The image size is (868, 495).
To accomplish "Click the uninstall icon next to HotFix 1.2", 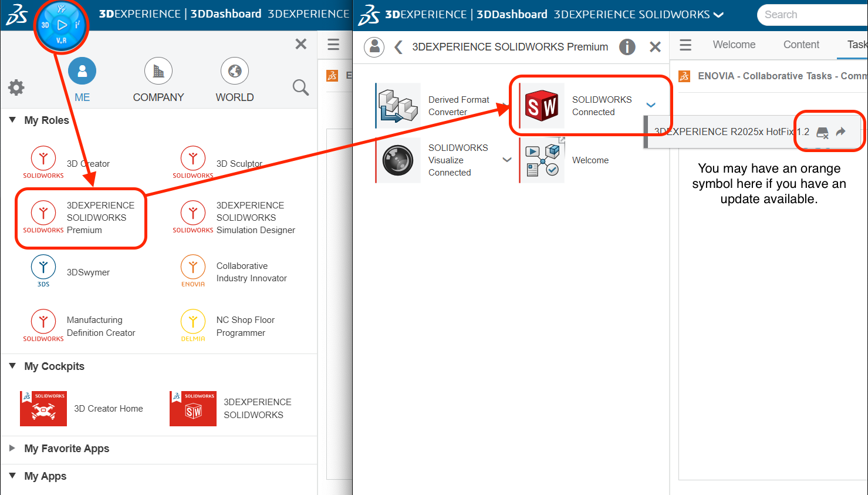I will tap(823, 132).
